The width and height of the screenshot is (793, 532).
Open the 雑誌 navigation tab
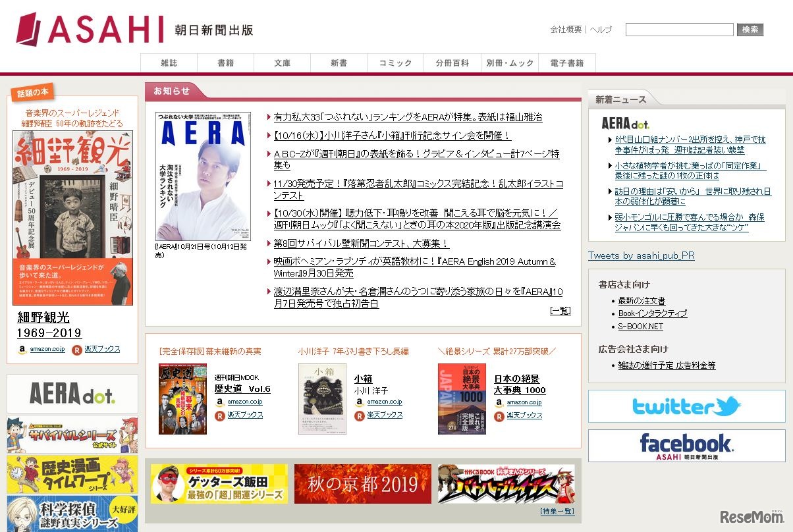tap(169, 63)
